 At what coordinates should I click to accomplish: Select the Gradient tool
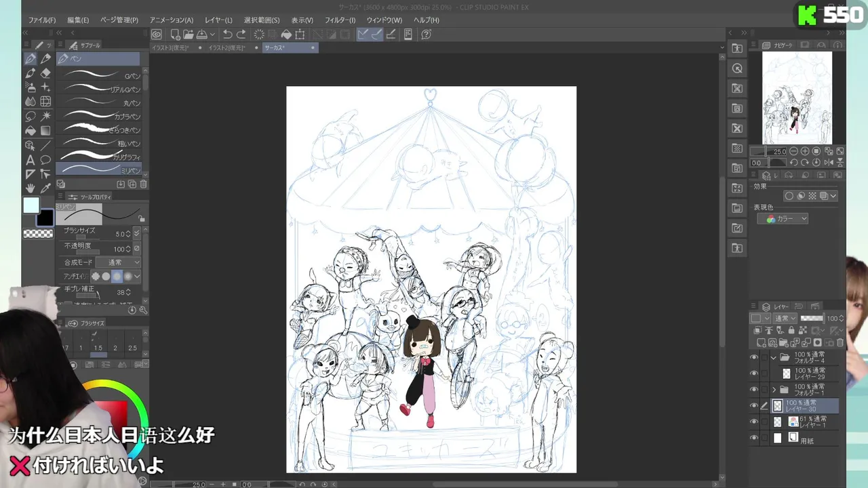45,131
